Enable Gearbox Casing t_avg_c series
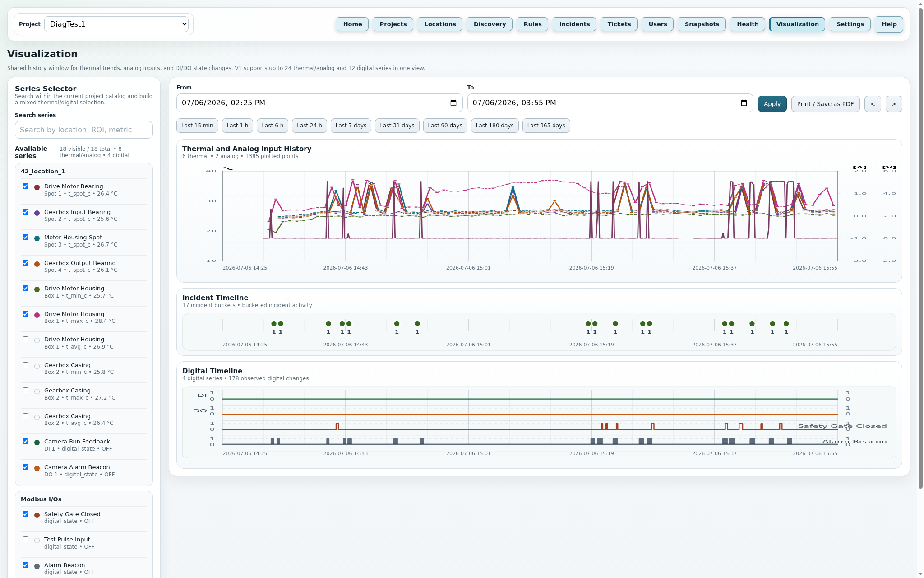This screenshot has width=924, height=578. (x=25, y=416)
